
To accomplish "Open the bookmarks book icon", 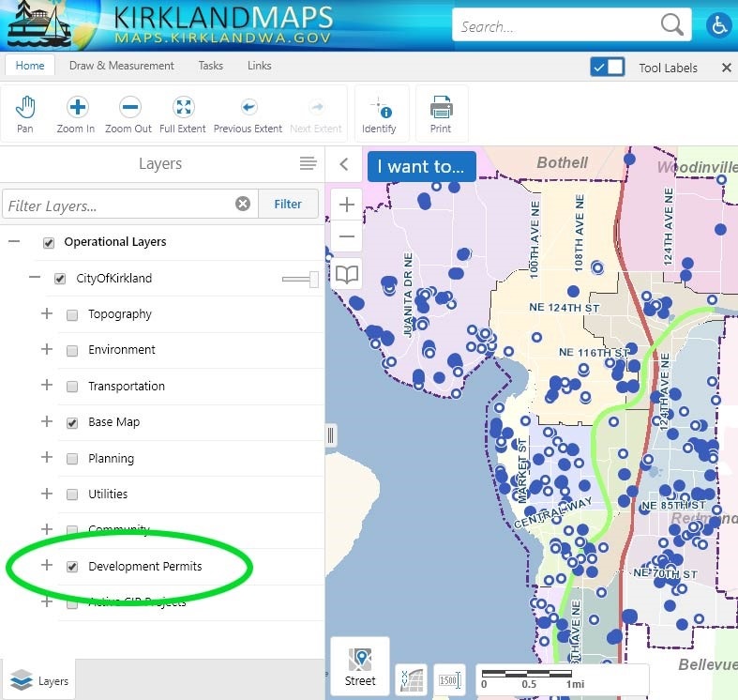I will (347, 274).
